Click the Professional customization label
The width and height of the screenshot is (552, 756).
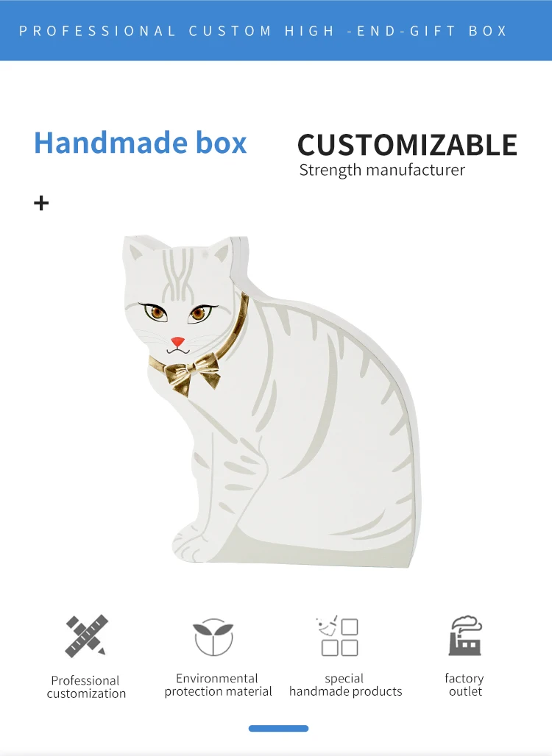[x=86, y=687]
